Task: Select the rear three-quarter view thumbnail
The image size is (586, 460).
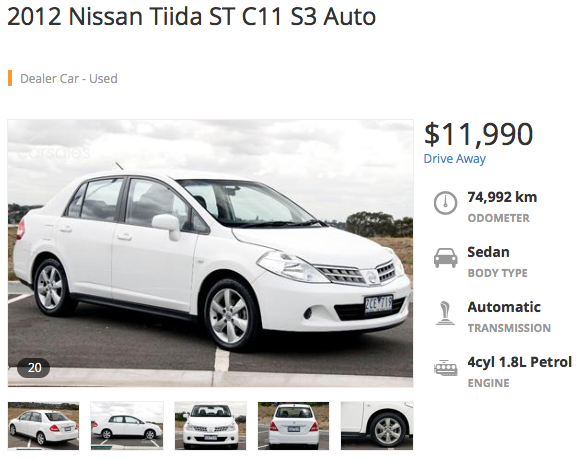Action: [x=43, y=426]
